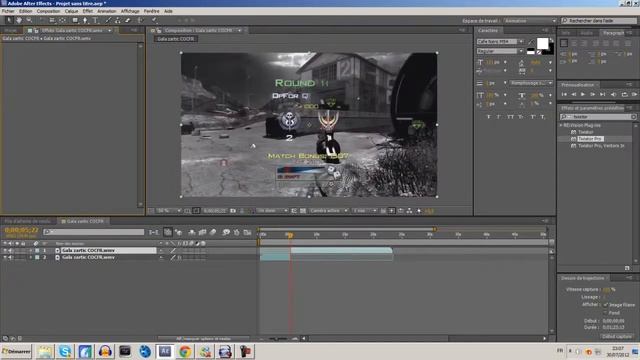
Task: Switch to the Paragraphe tab
Action: point(613,33)
